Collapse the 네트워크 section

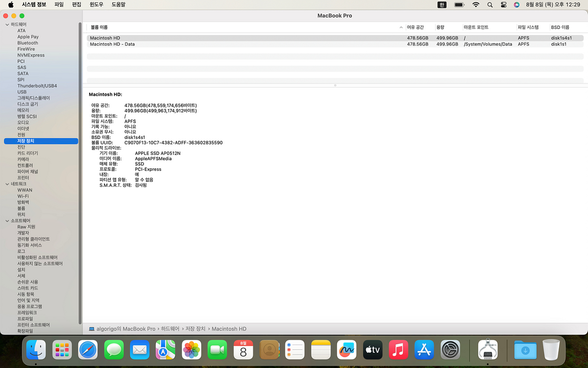(x=7, y=184)
